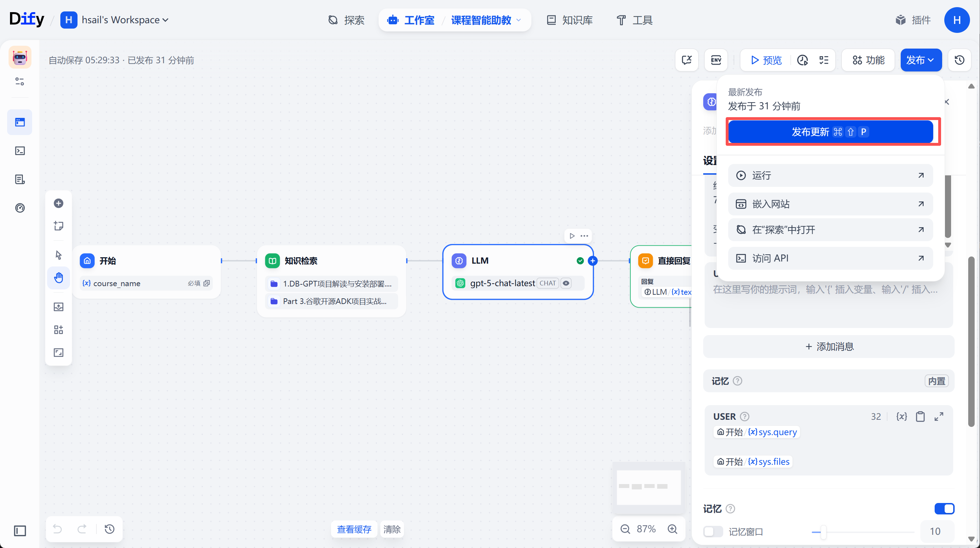Click the add node plus icon
Image resolution: width=980 pixels, height=548 pixels.
click(x=59, y=203)
